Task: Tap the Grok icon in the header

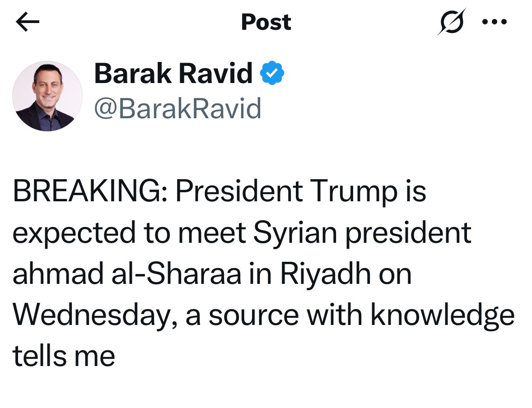Action: (x=451, y=22)
